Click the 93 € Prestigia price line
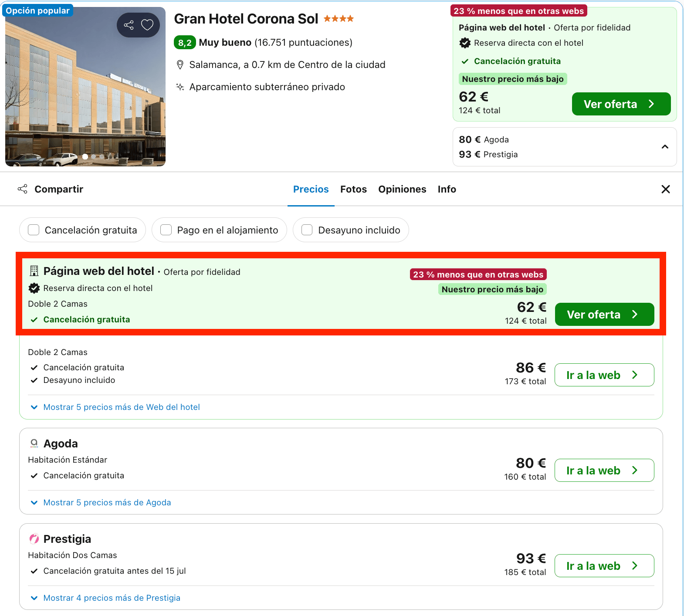The width and height of the screenshot is (684, 616). (488, 154)
